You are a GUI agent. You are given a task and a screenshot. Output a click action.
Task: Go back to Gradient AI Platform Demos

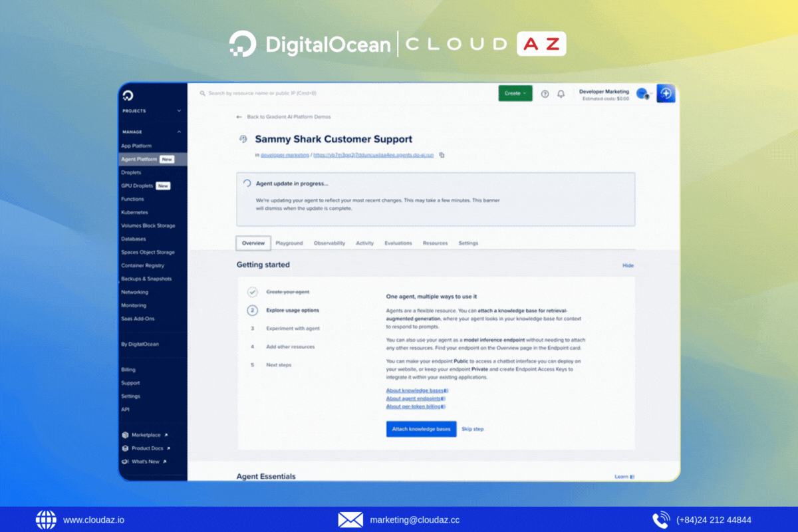(289, 117)
